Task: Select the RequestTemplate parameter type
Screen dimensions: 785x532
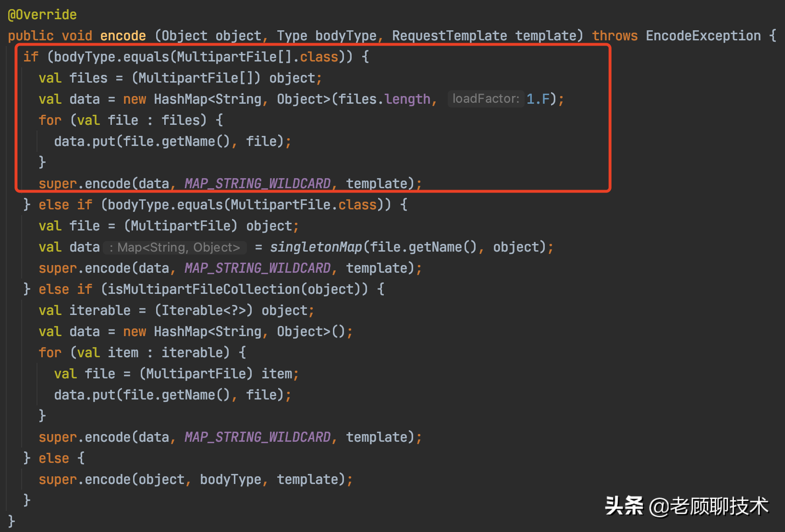Action: click(449, 36)
